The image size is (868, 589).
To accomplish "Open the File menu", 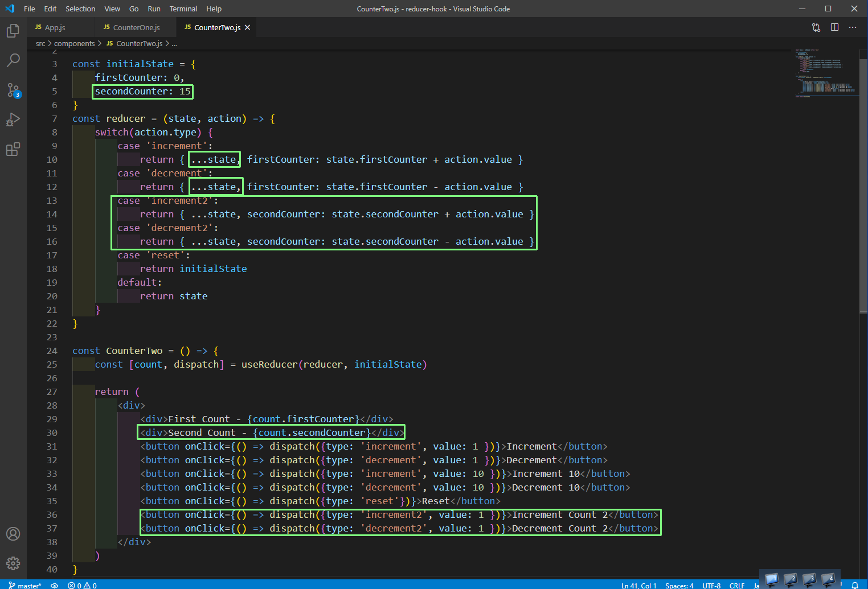I will tap(30, 9).
